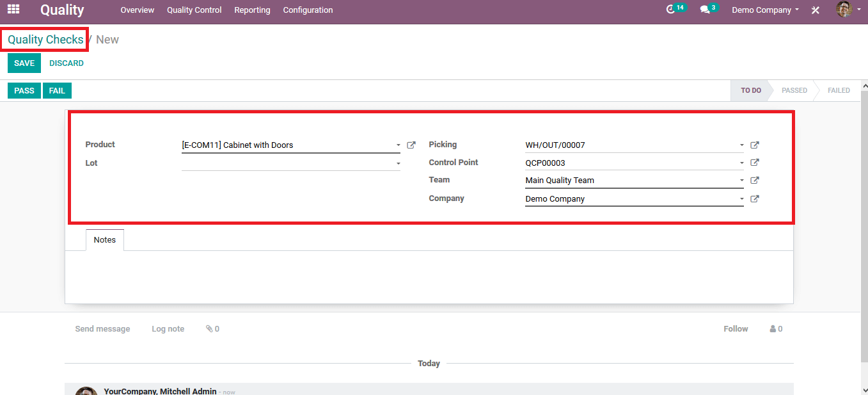This screenshot has width=868, height=395.
Task: Select the Notes tab
Action: pyautogui.click(x=105, y=240)
